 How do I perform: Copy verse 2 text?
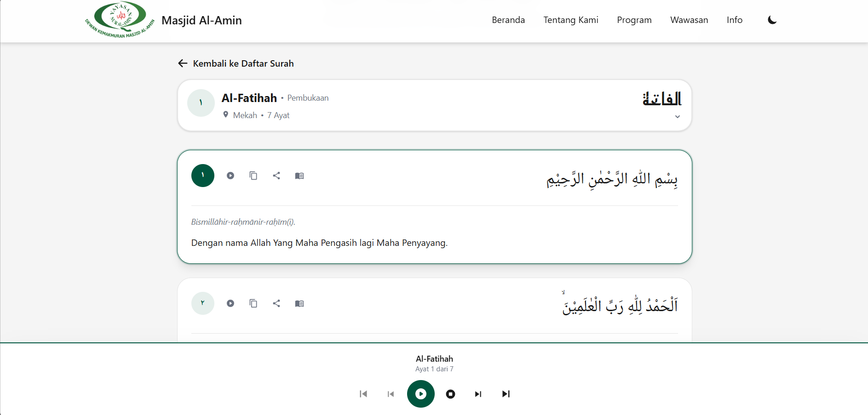coord(253,303)
